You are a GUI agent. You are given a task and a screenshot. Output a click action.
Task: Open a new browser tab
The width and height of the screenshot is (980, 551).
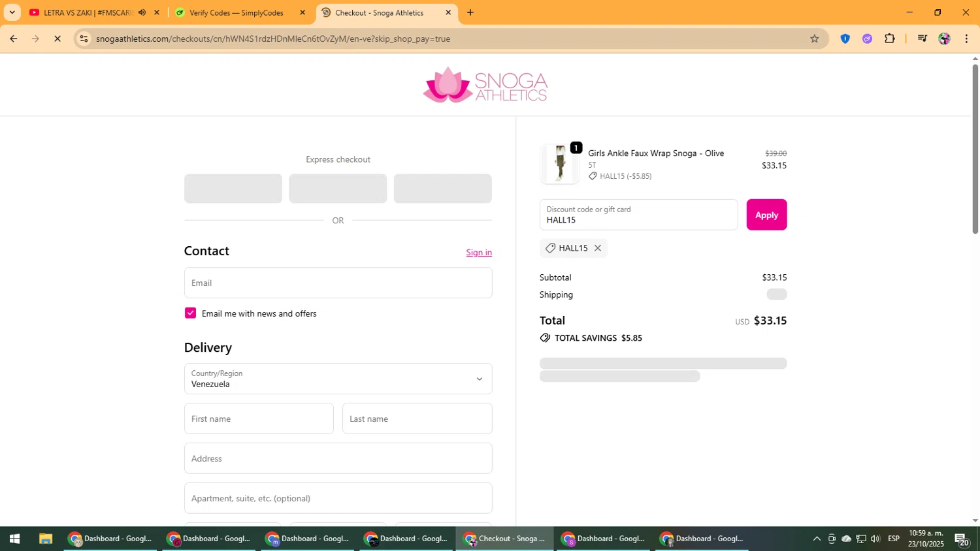(470, 12)
